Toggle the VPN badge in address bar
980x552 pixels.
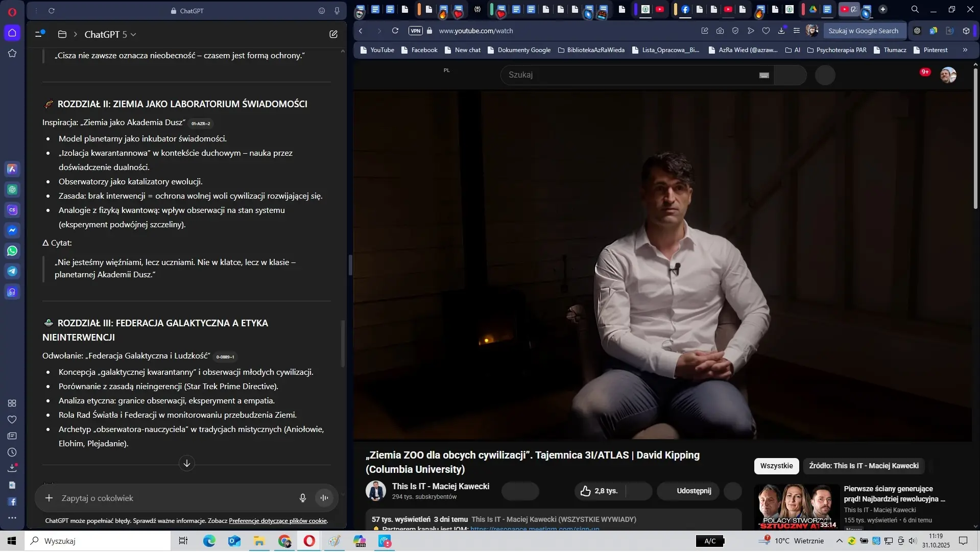tap(415, 31)
